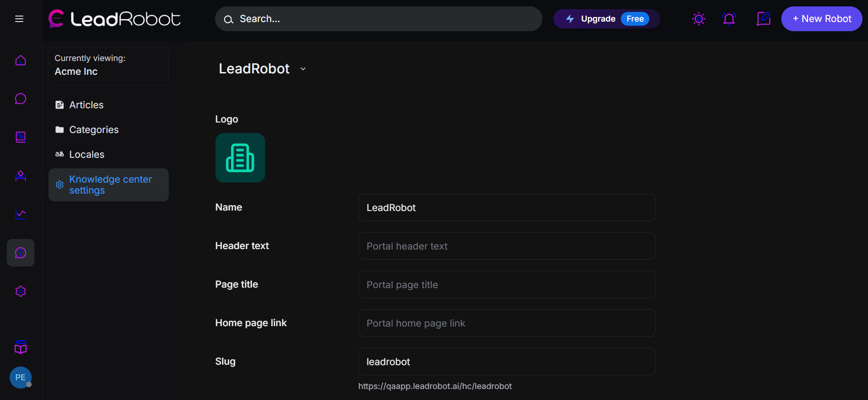Open the analytics chart icon in the sidebar

coord(21,214)
